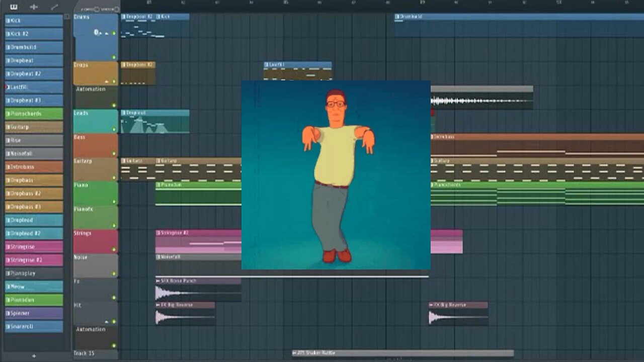Click audio icon on ATM Shaker Rattle clip

294,353
